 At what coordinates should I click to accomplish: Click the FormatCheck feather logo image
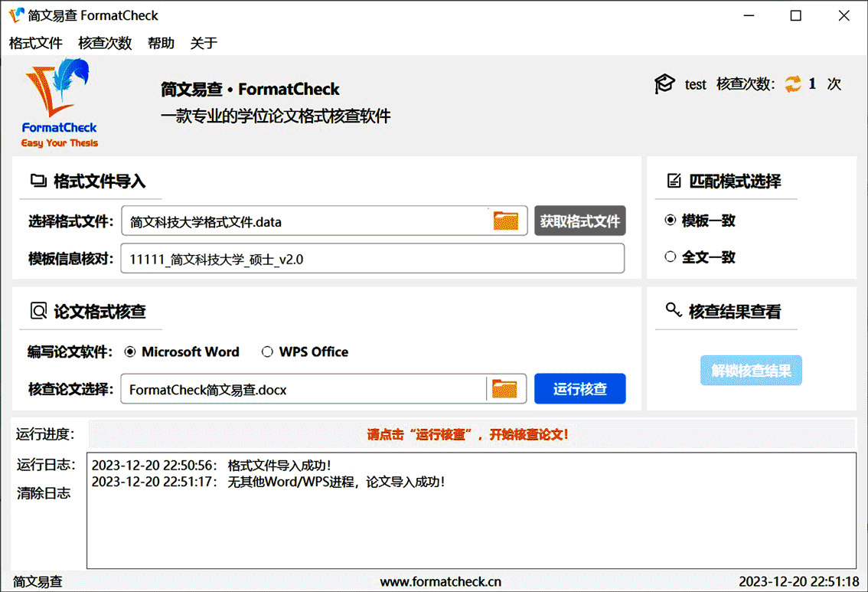coord(60,103)
